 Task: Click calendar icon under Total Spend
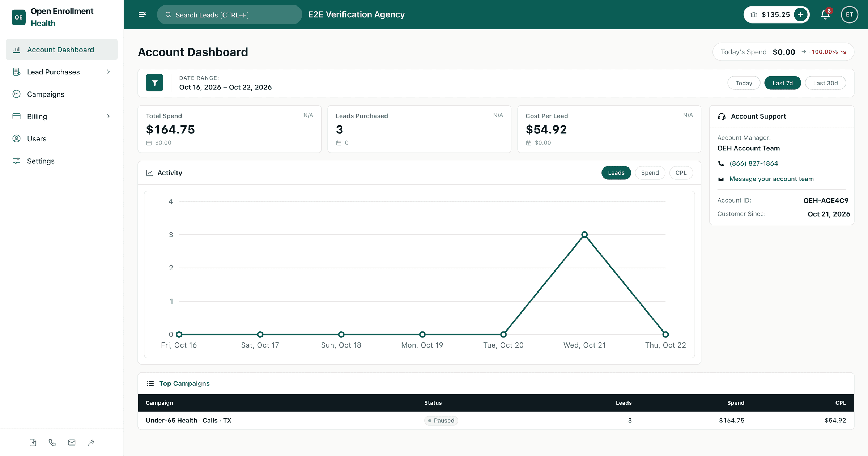[x=149, y=143]
